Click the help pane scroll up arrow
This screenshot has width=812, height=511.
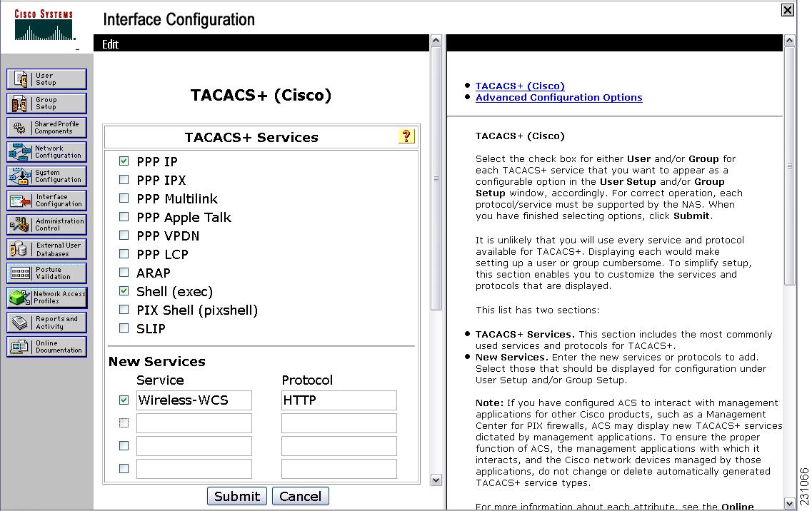(789, 41)
